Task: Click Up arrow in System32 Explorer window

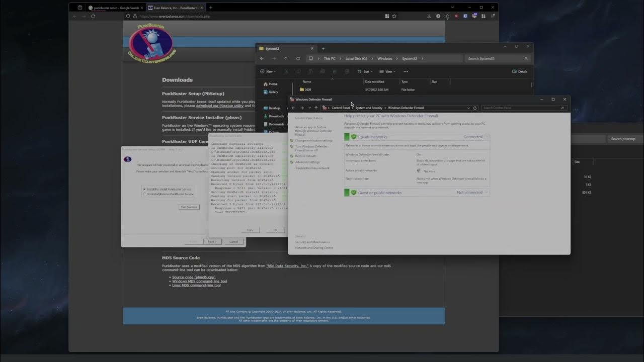Action: click(x=286, y=58)
